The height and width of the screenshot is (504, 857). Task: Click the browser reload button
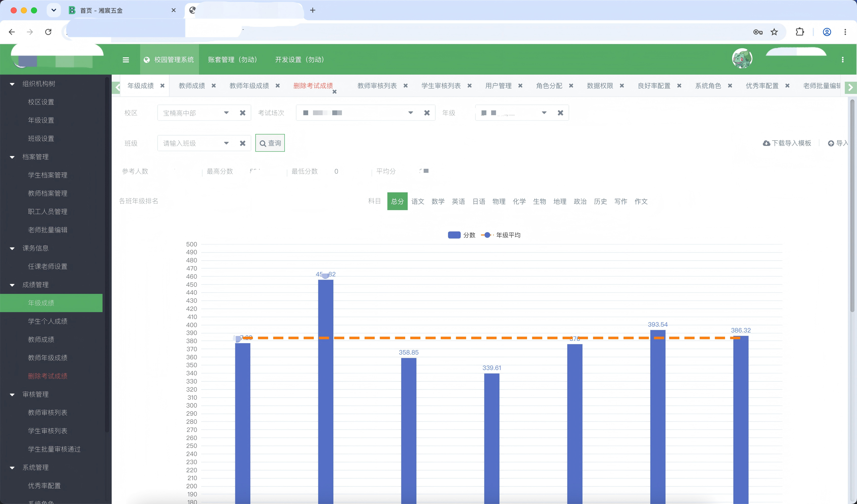click(48, 32)
